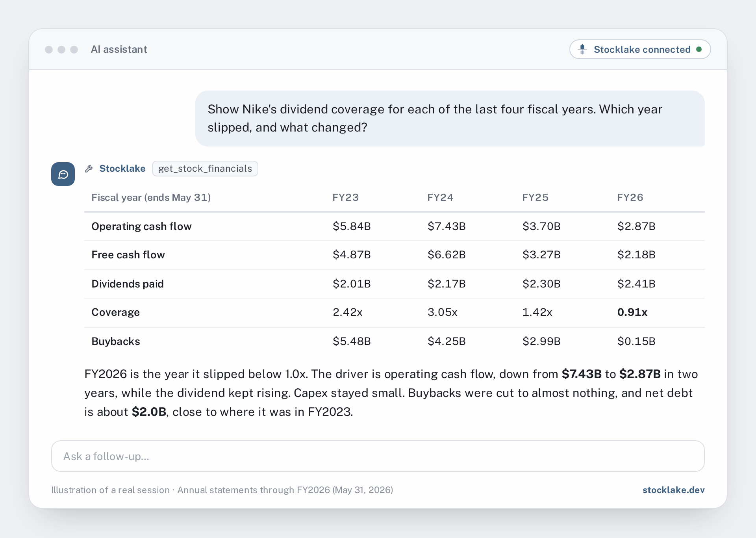Click the $2.18B free cash flow cell

click(x=636, y=255)
